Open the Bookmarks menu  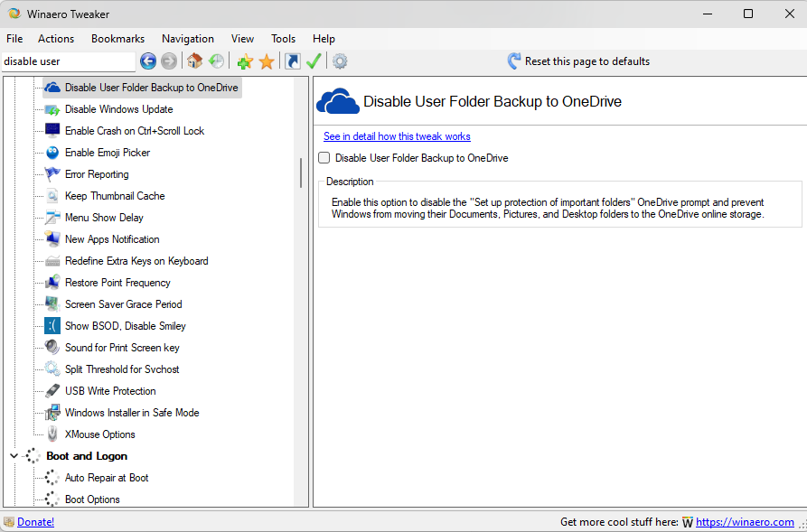117,39
